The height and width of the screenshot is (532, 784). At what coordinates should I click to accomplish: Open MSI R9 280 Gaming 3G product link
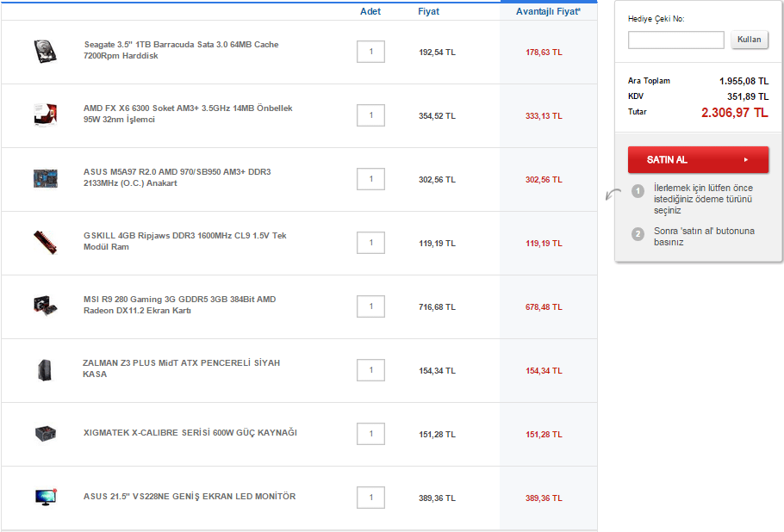click(x=179, y=305)
